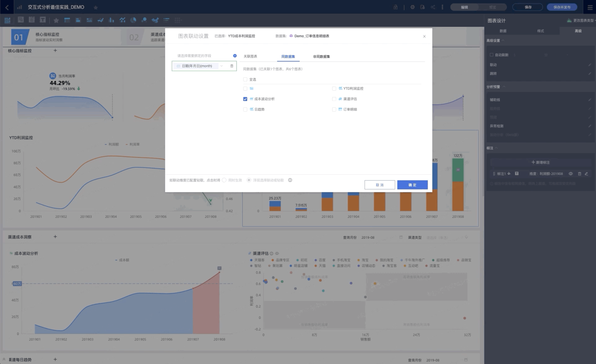
Task: Open the 数据 tab in chart design
Action: click(x=503, y=31)
